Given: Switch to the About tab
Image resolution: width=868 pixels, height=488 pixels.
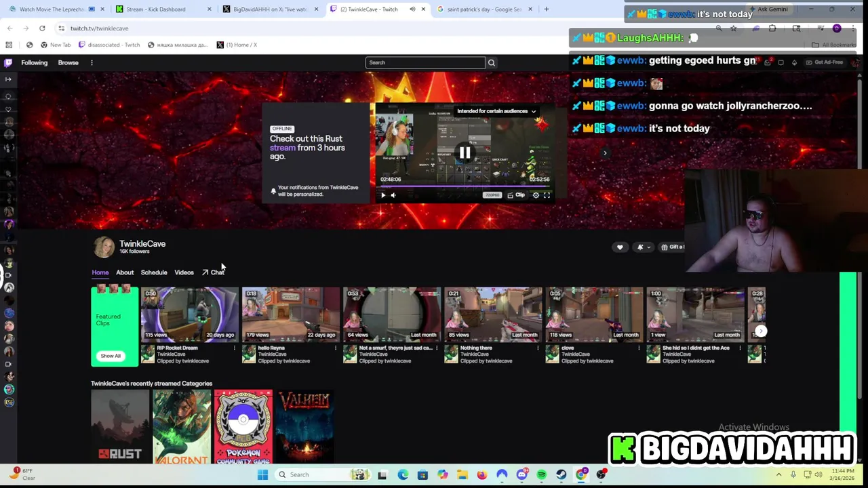Looking at the screenshot, I should coord(125,272).
